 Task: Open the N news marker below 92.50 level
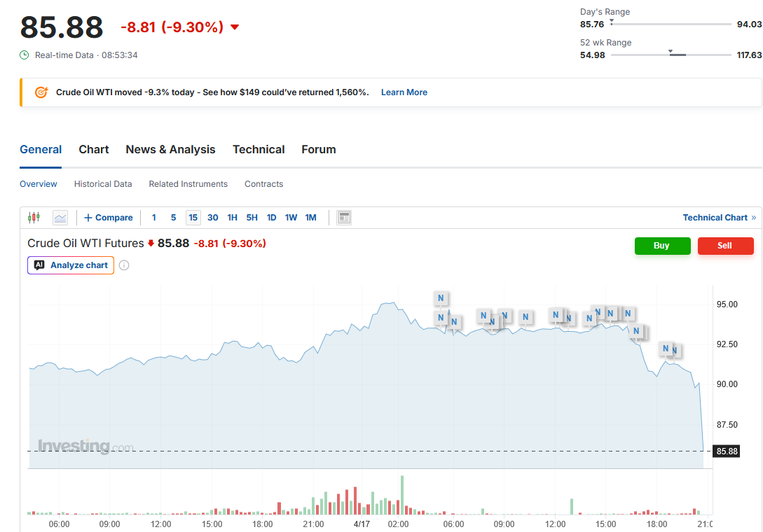pos(666,348)
